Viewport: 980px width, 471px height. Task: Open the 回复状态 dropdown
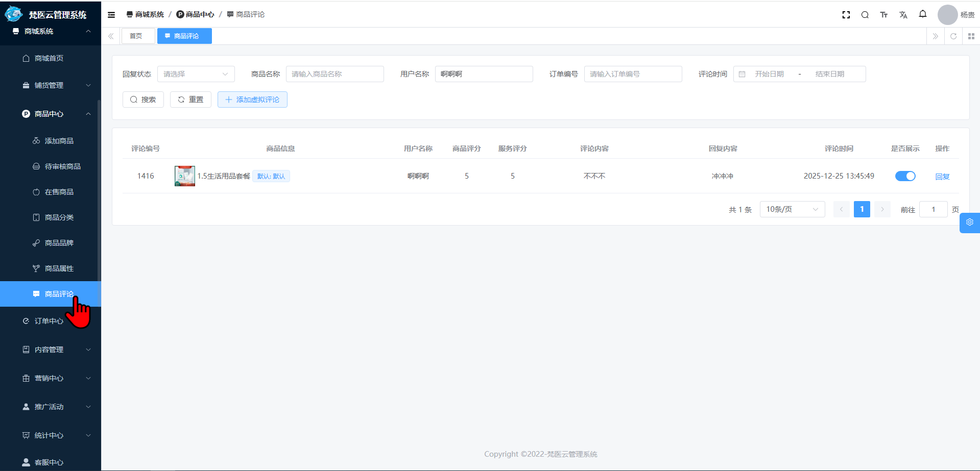click(196, 74)
